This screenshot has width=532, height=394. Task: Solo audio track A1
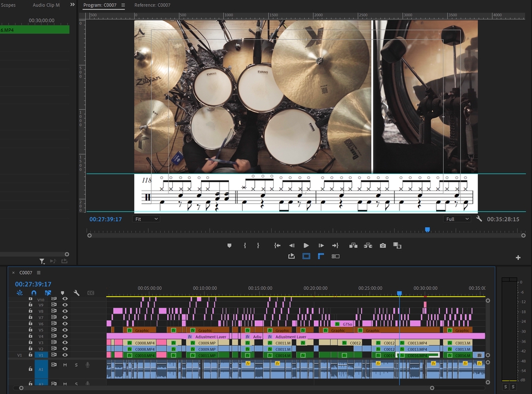point(76,365)
